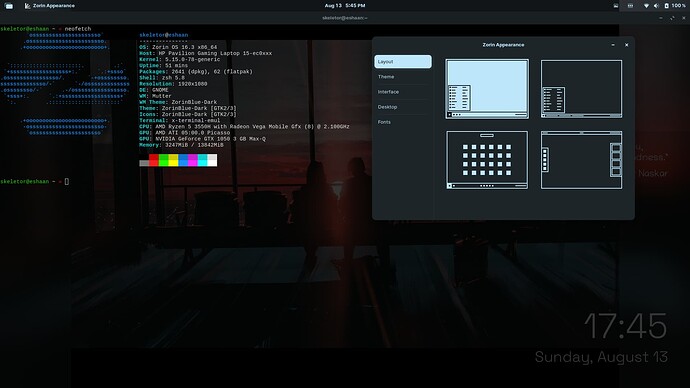The image size is (690, 388).
Task: Minimize the Zorin Appearance window
Action: coord(613,45)
